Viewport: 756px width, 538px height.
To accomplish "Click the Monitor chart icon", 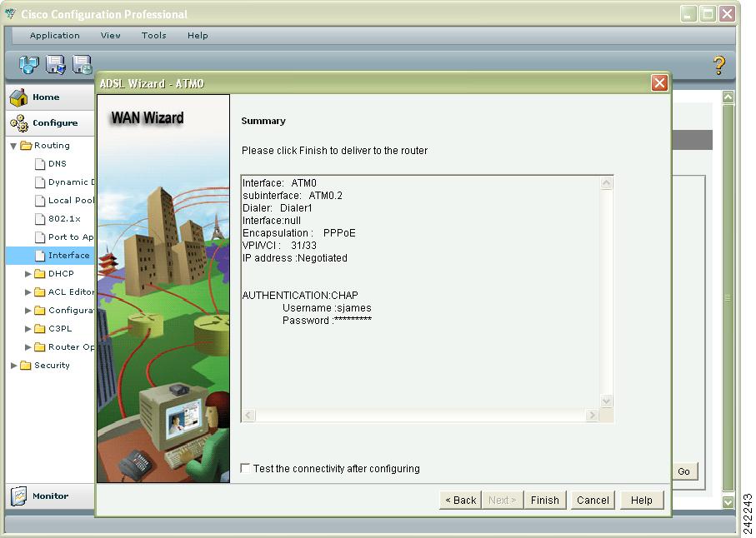I will click(19, 496).
